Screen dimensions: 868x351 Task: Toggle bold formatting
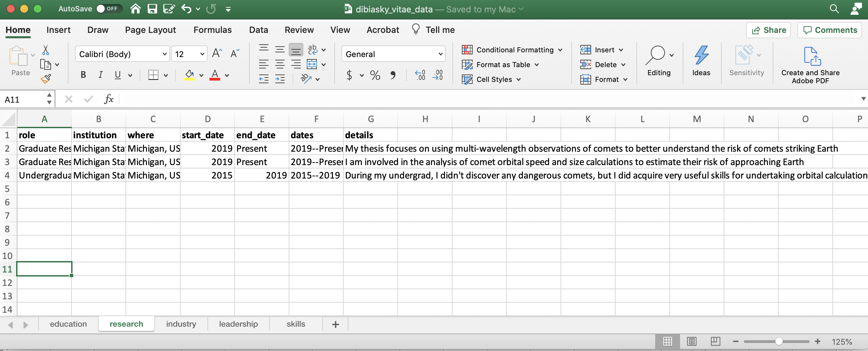(83, 75)
